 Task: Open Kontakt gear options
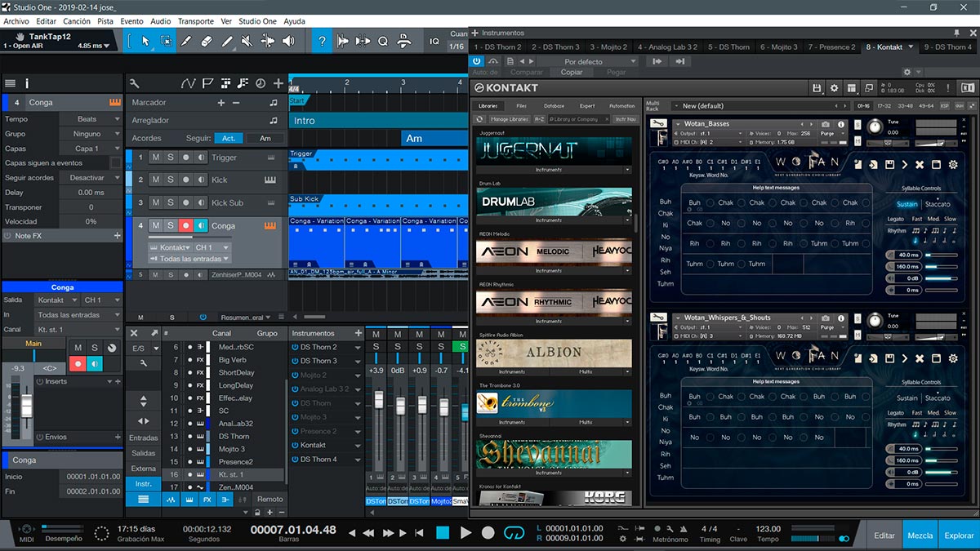834,88
